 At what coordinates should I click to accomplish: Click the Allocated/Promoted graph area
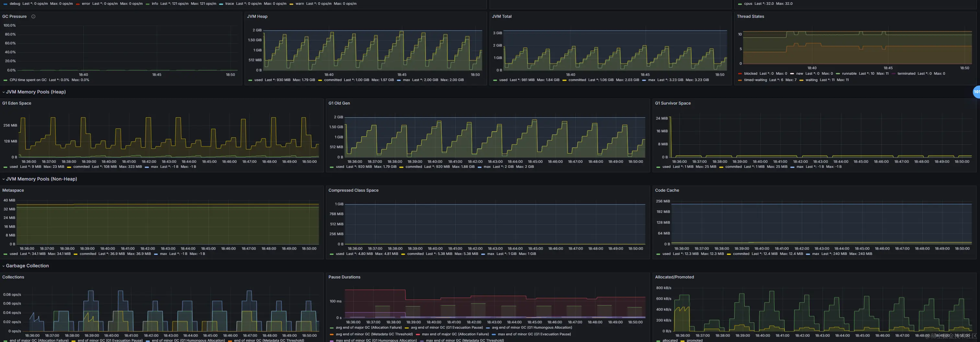click(822, 309)
